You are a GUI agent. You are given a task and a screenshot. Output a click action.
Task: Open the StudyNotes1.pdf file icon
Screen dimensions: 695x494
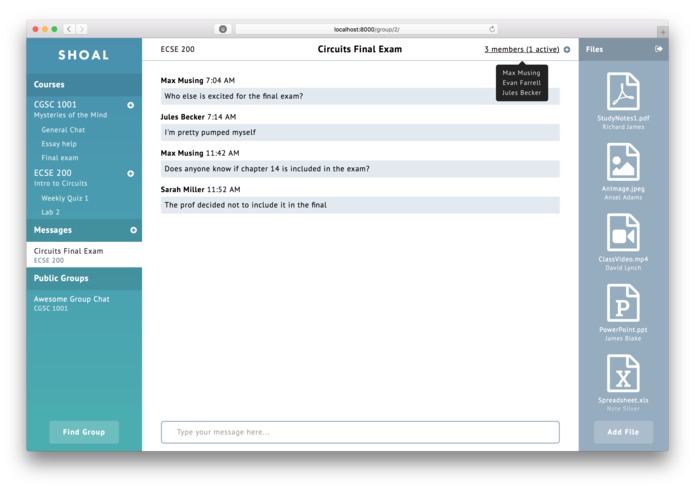(x=623, y=91)
